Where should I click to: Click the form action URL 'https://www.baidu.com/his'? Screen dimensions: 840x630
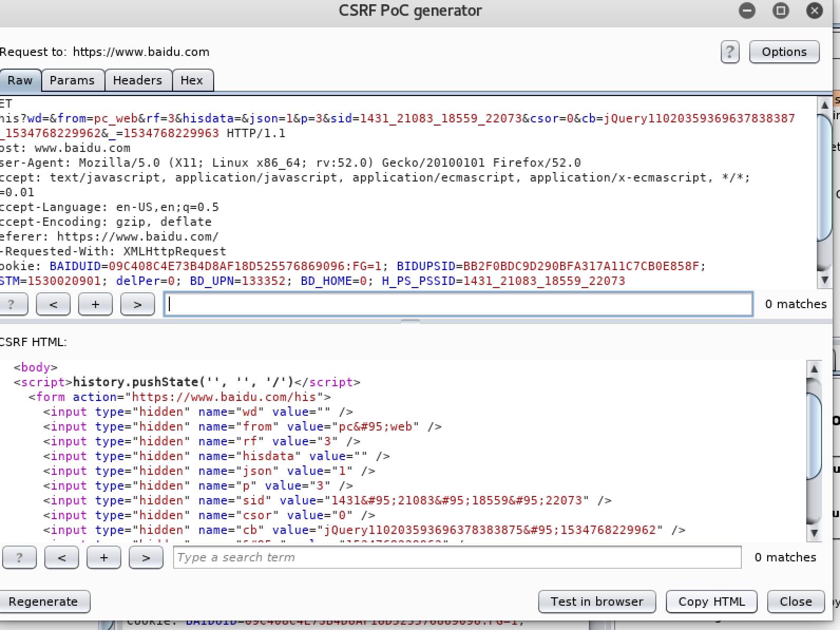point(224,397)
